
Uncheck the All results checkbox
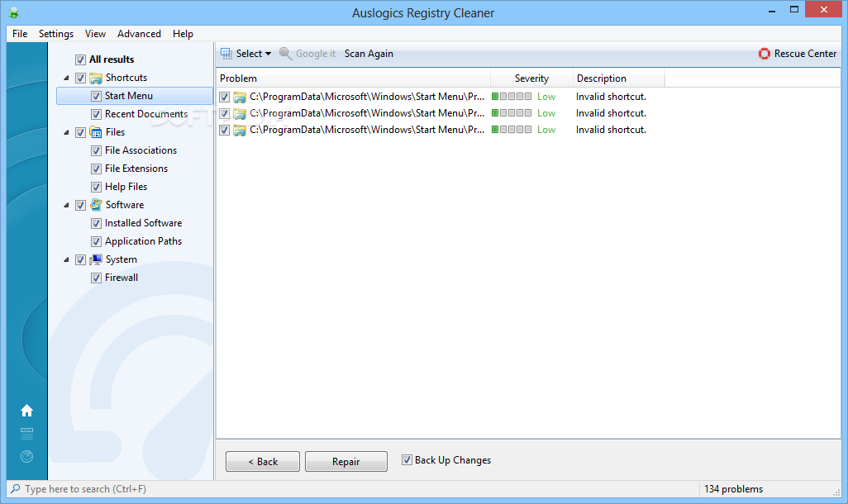(80, 59)
